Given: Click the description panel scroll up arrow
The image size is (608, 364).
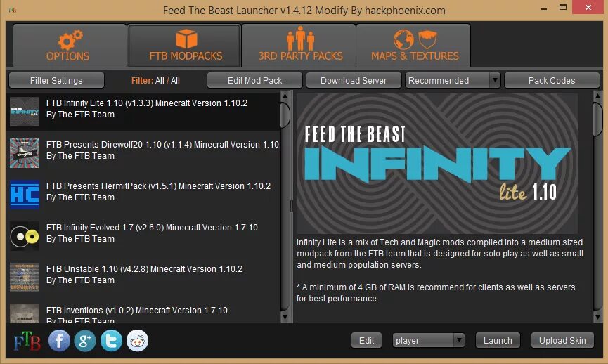Looking at the screenshot, I should (x=597, y=96).
